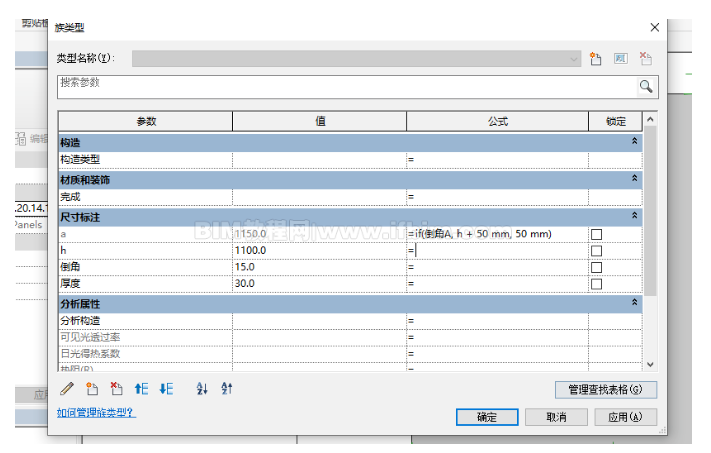711x453 pixels.
Task: Click the 应用(A) button
Action: pos(626,417)
